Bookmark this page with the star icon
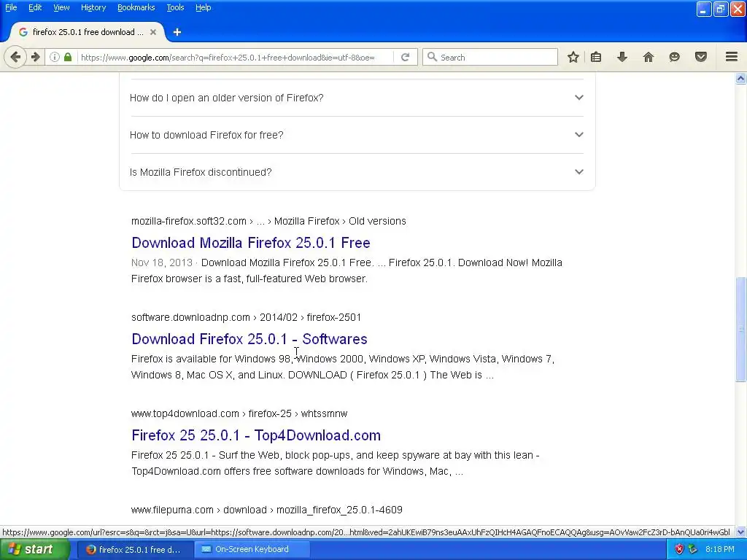 tap(573, 57)
